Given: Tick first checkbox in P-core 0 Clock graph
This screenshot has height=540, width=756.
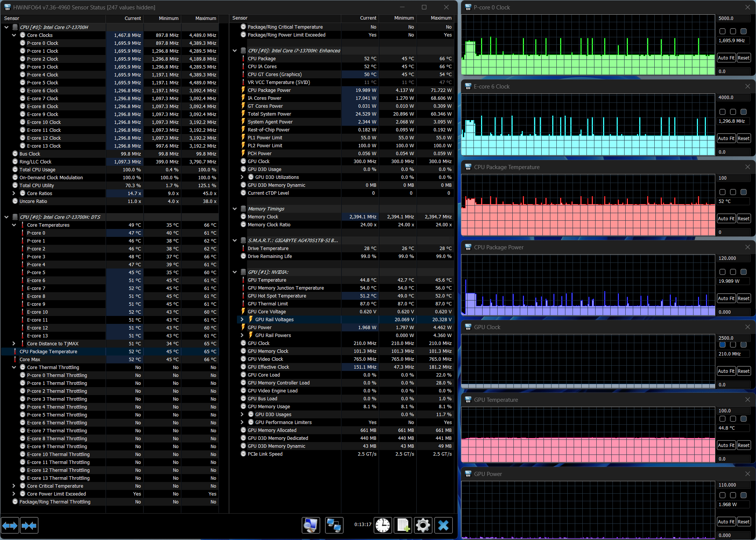Looking at the screenshot, I should click(x=722, y=31).
